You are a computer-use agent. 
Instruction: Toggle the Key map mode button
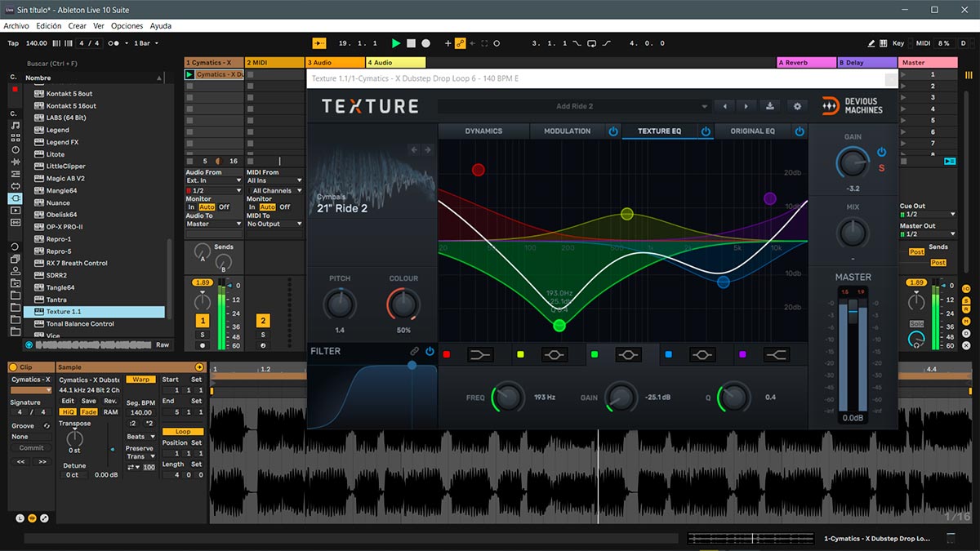click(898, 43)
